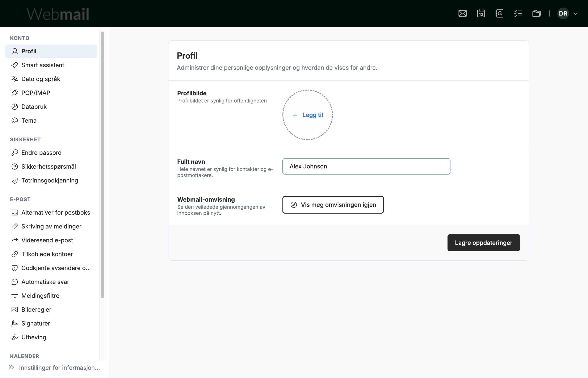The image size is (588, 378).
Task: Open Bilderegler settings
Action: click(x=51, y=310)
